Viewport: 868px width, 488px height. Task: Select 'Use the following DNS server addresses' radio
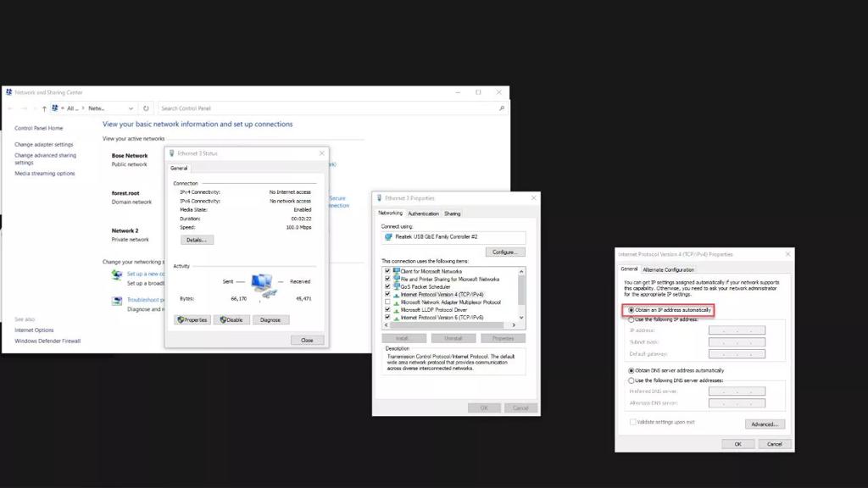pyautogui.click(x=632, y=380)
